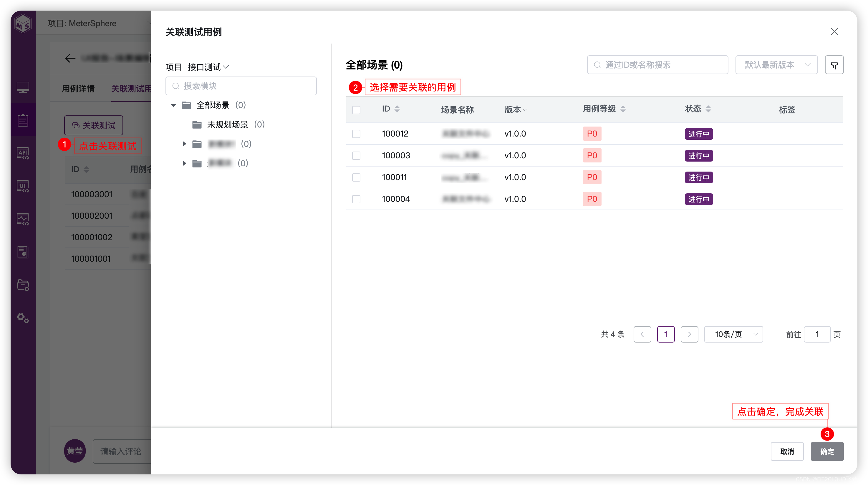Open performance testing sidebar icon
This screenshot has width=868, height=485.
(23, 219)
